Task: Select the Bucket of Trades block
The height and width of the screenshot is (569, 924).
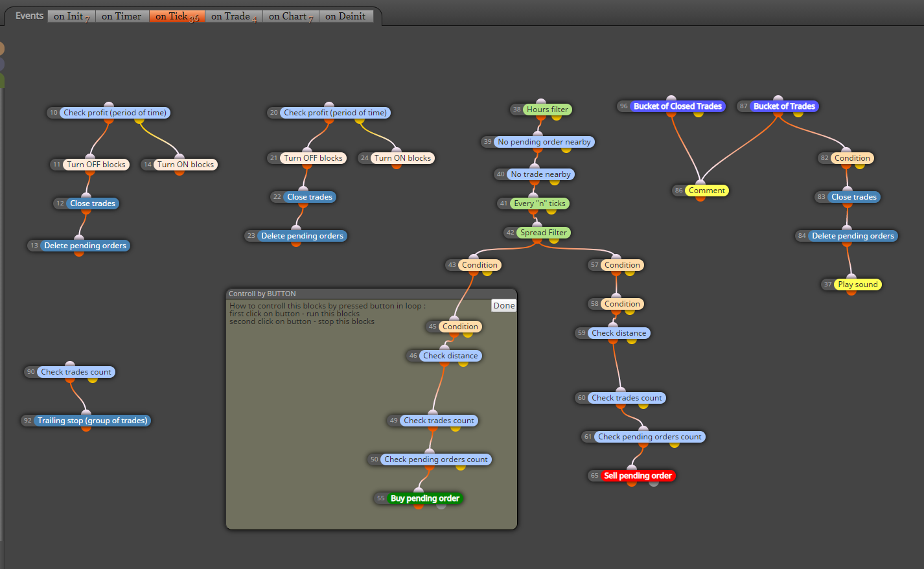Action: pos(784,106)
